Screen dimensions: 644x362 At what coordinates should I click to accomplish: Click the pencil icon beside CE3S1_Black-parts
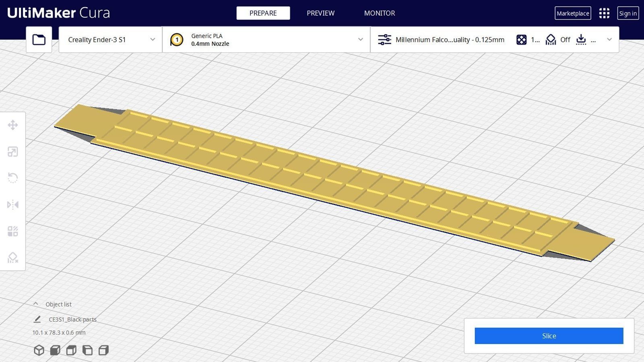(x=37, y=319)
